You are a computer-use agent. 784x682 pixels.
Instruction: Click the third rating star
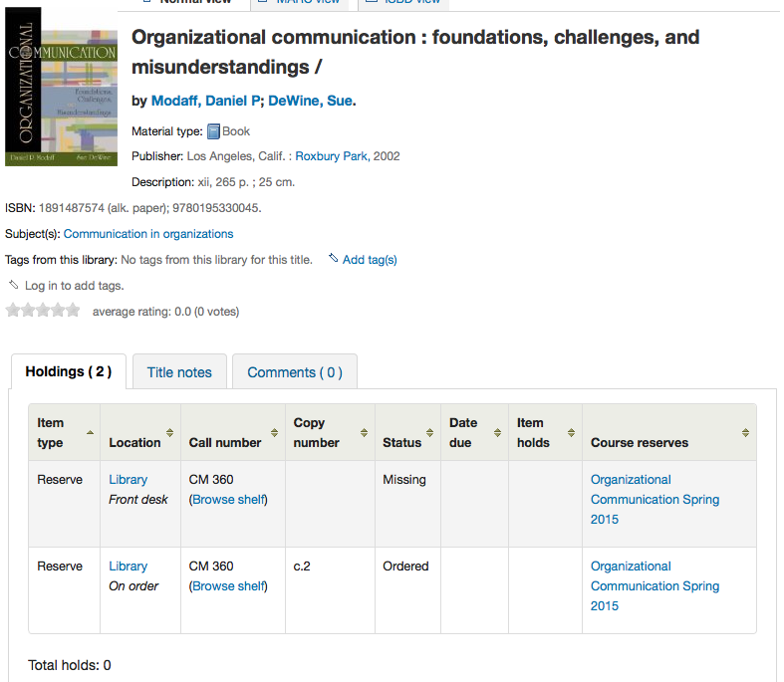(43, 311)
